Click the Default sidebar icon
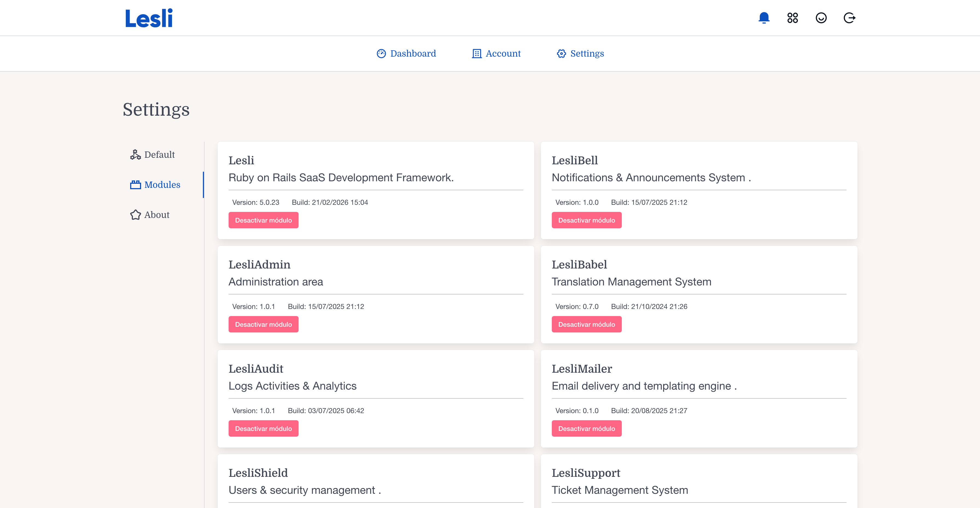This screenshot has height=508, width=980. coord(135,154)
